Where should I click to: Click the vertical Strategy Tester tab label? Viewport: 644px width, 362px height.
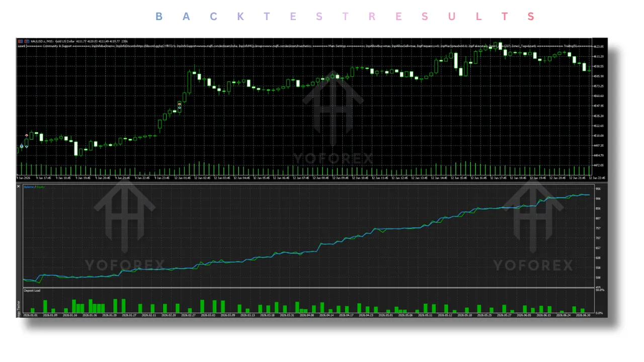tap(19, 309)
